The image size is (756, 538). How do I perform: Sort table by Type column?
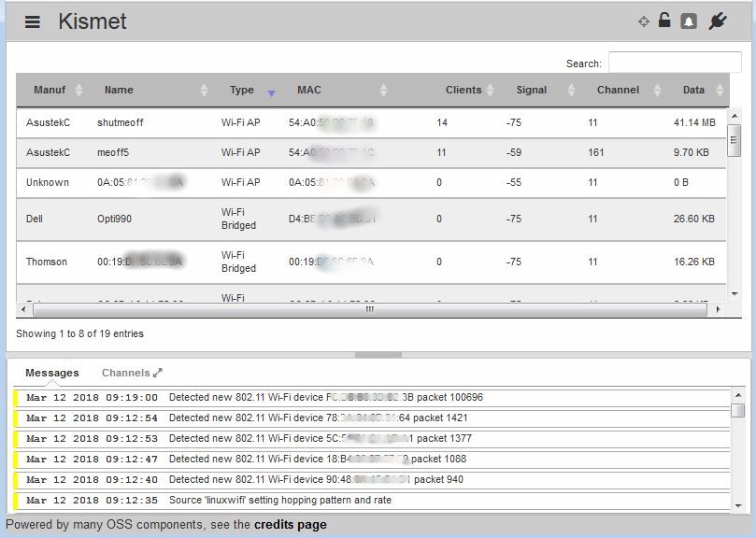[241, 90]
